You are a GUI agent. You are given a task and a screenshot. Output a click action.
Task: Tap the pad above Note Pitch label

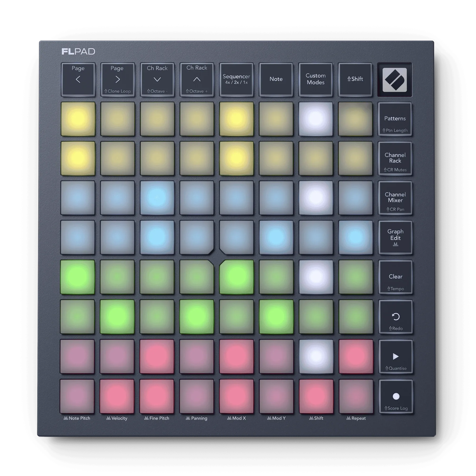point(77,397)
